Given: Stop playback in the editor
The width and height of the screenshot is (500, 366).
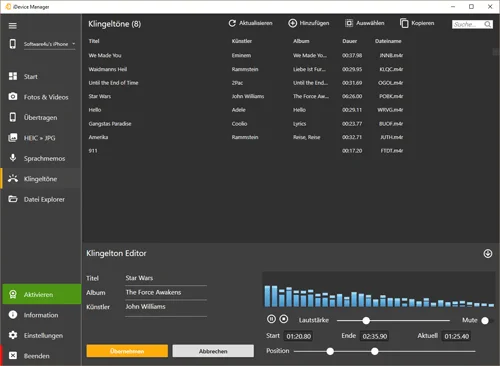Looking at the screenshot, I should click(x=284, y=319).
